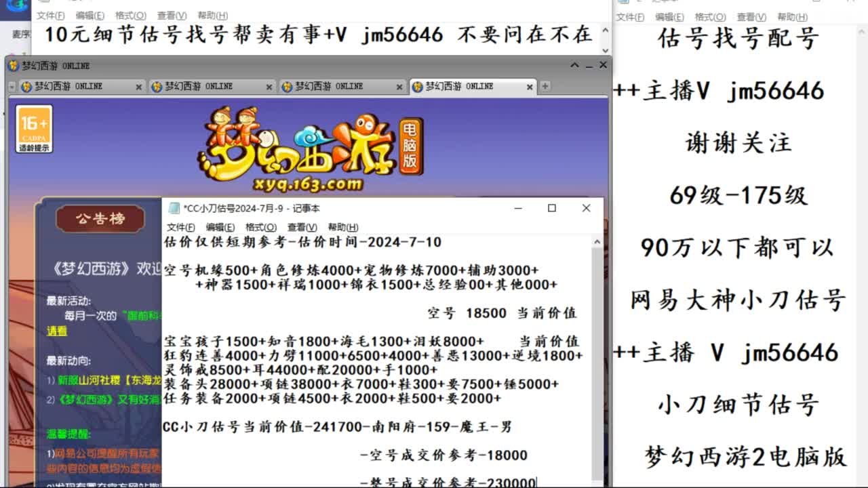Open 格式(O) menu in right notepad
This screenshot has height=488, width=868.
point(710,17)
